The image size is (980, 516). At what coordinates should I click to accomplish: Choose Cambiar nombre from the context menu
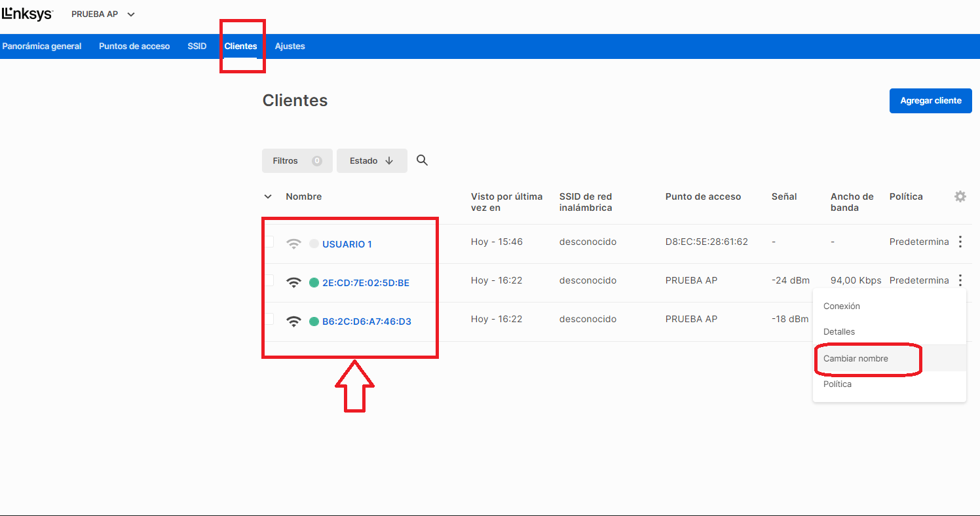tap(856, 359)
